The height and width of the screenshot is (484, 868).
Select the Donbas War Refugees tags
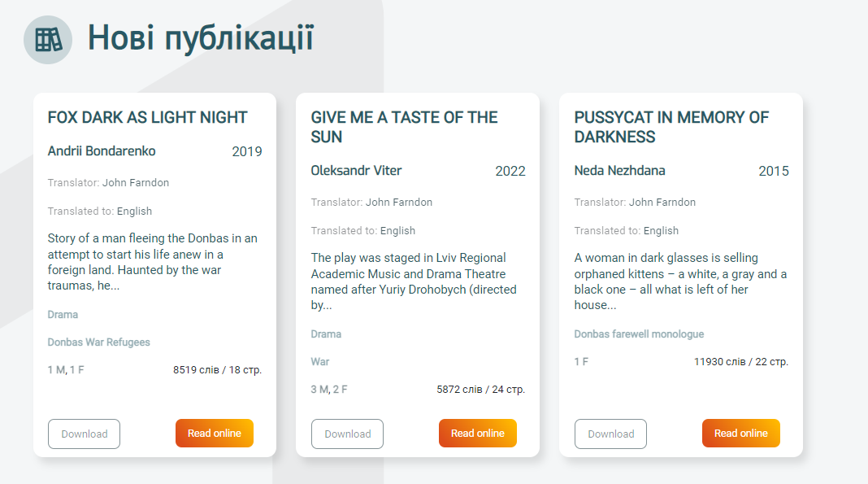pyautogui.click(x=98, y=342)
